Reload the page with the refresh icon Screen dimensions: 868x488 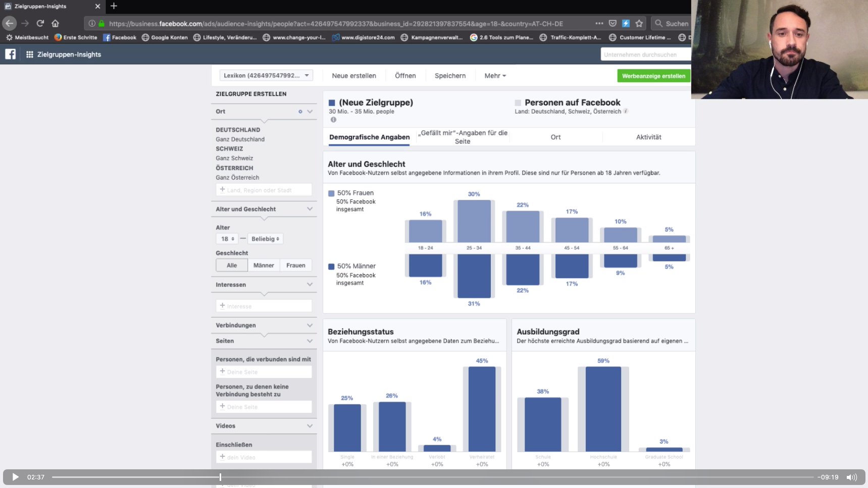(x=40, y=23)
